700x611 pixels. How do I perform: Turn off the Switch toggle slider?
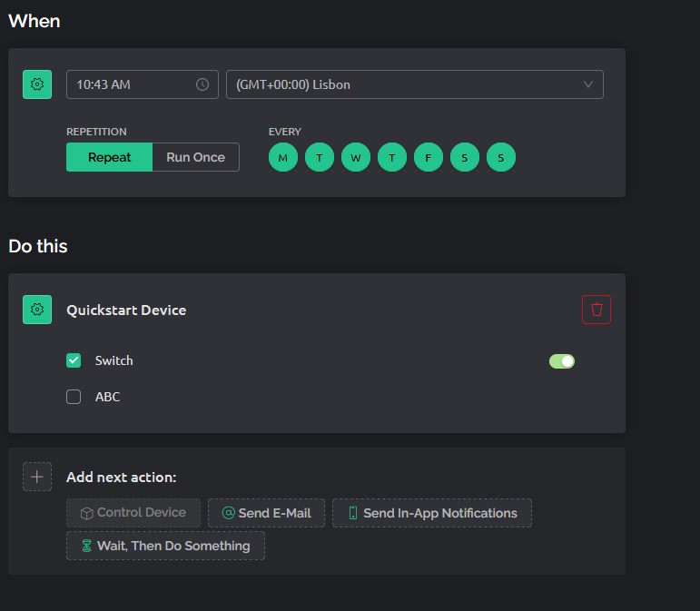tap(562, 361)
